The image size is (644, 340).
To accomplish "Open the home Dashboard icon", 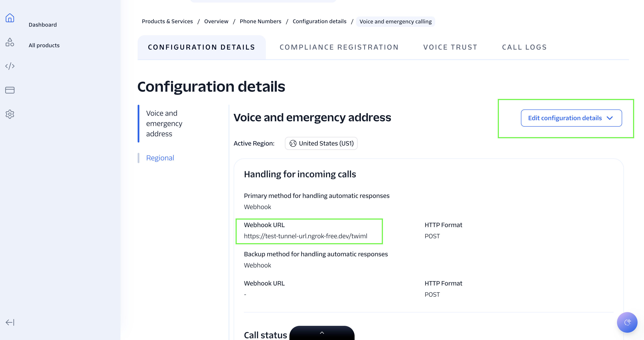I will 10,18.
